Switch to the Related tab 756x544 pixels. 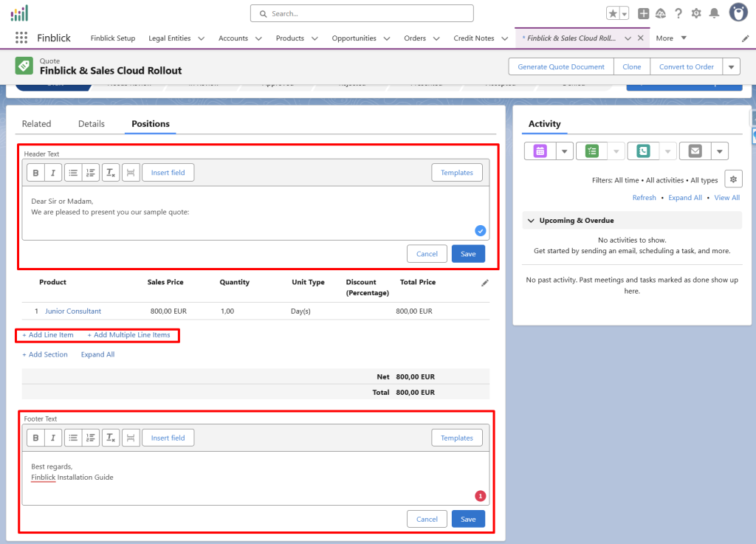coord(36,124)
